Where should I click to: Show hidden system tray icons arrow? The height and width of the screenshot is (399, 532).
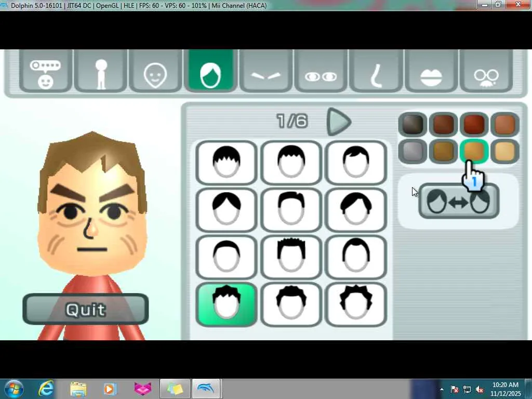click(x=442, y=390)
